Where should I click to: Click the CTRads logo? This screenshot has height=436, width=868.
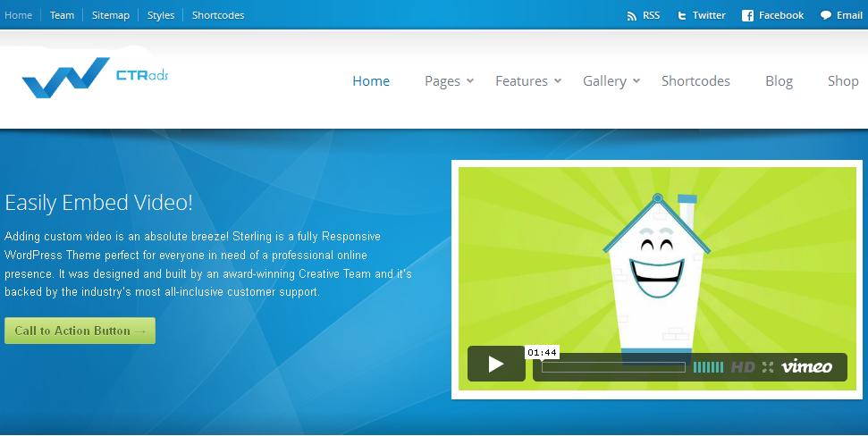(95, 78)
